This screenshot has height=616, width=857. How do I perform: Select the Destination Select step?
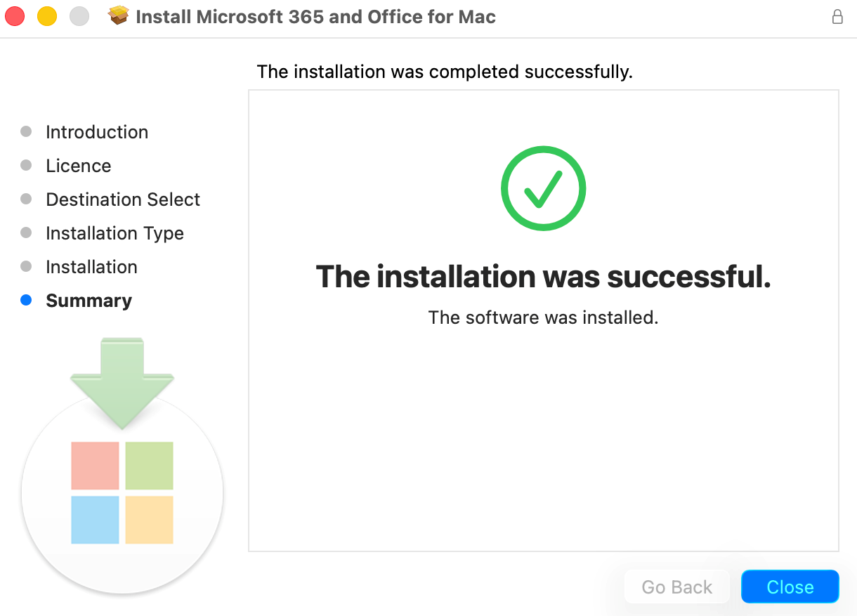click(123, 199)
